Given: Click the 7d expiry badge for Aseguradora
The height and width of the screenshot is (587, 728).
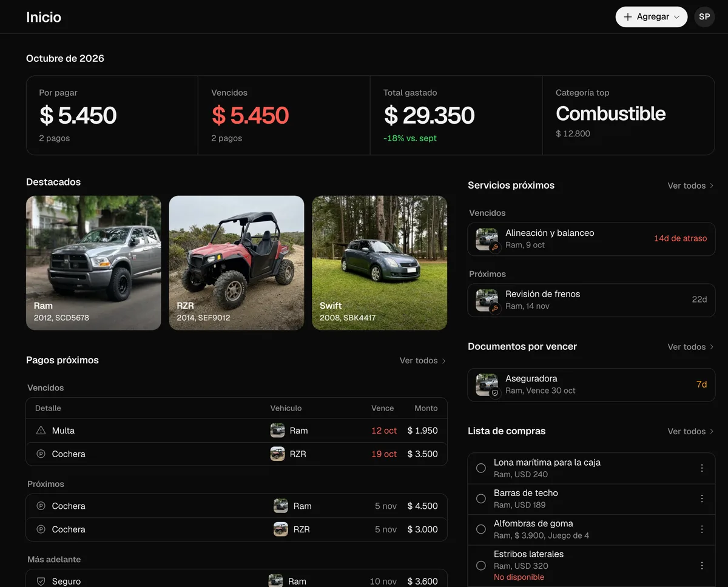Looking at the screenshot, I should click(x=701, y=384).
